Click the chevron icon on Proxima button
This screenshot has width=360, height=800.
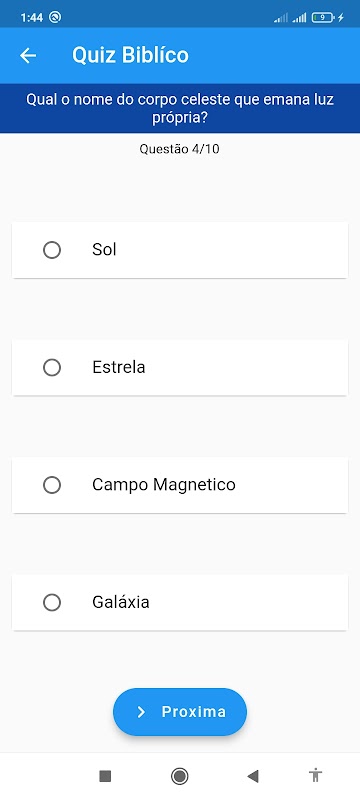141,712
